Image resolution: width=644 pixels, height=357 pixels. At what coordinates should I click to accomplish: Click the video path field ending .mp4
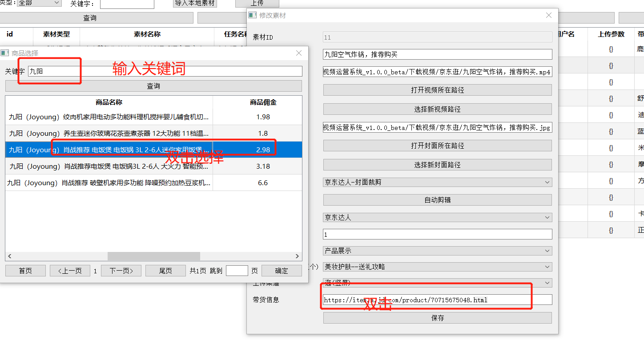click(438, 72)
